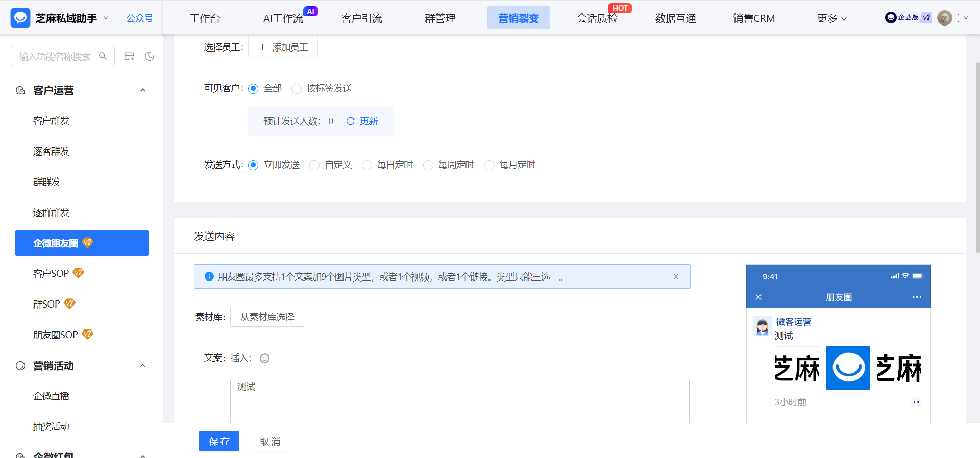Viewport: 980px width, 458px height.
Task: Choose 自定义 send method
Action: click(314, 165)
